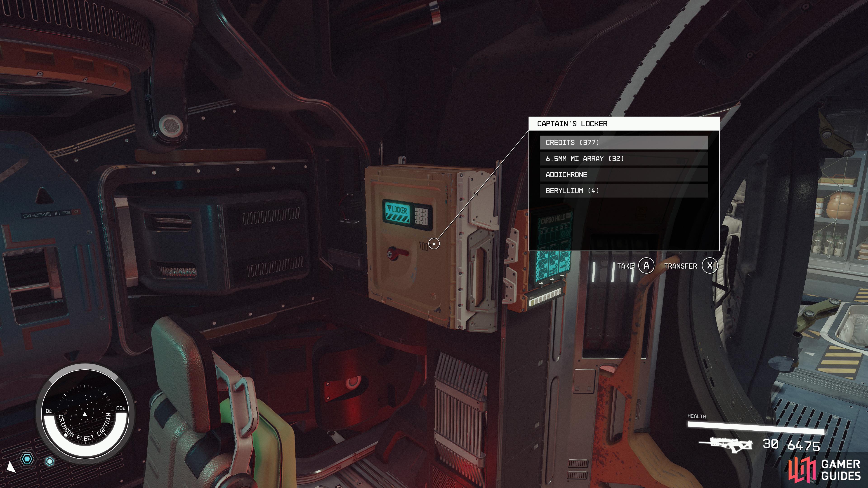Click the O2 label on the gauge

49,411
